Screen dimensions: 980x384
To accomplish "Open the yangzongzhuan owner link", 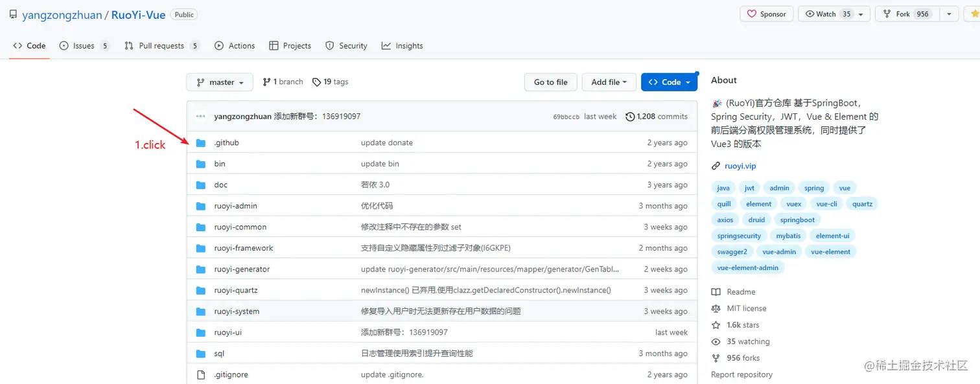I will [x=61, y=15].
